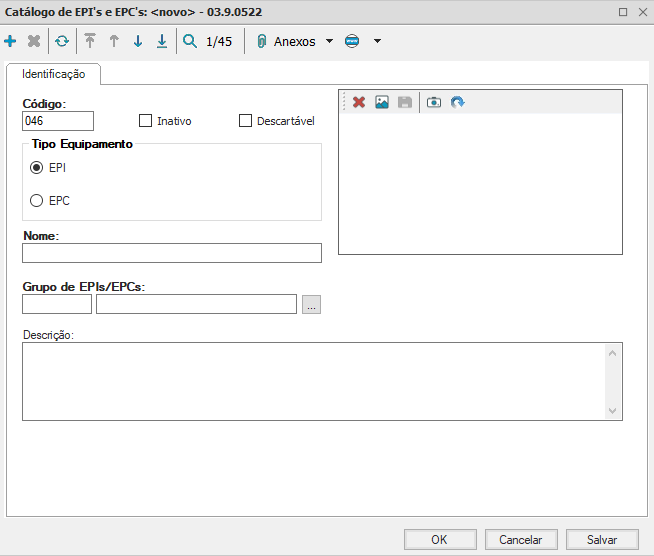Capture photo with camera icon
The width and height of the screenshot is (654, 556).
click(434, 102)
